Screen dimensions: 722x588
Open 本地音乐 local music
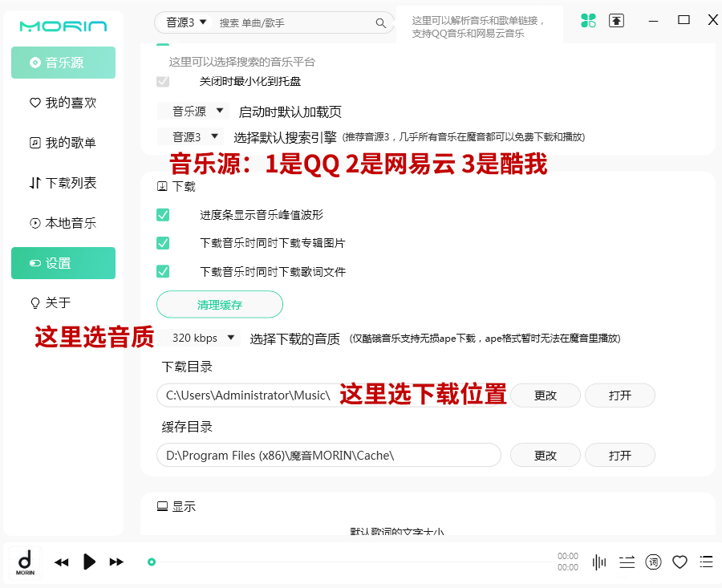coord(63,223)
